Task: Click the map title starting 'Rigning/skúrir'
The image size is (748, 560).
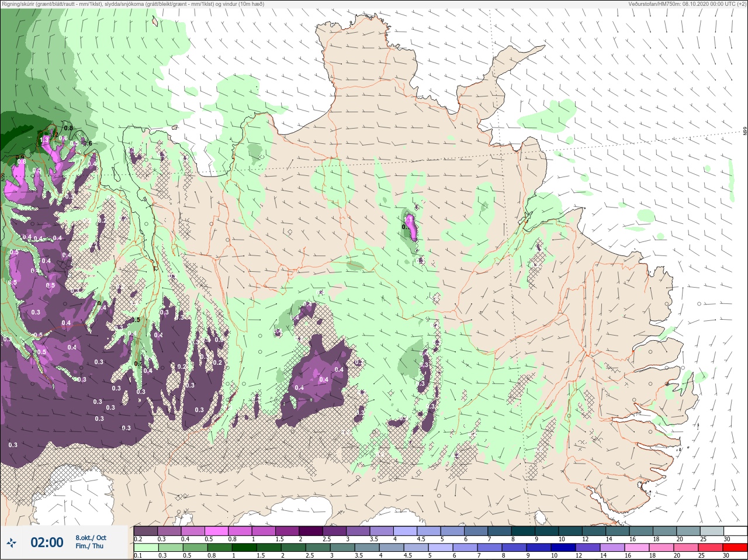Action: click(x=133, y=4)
